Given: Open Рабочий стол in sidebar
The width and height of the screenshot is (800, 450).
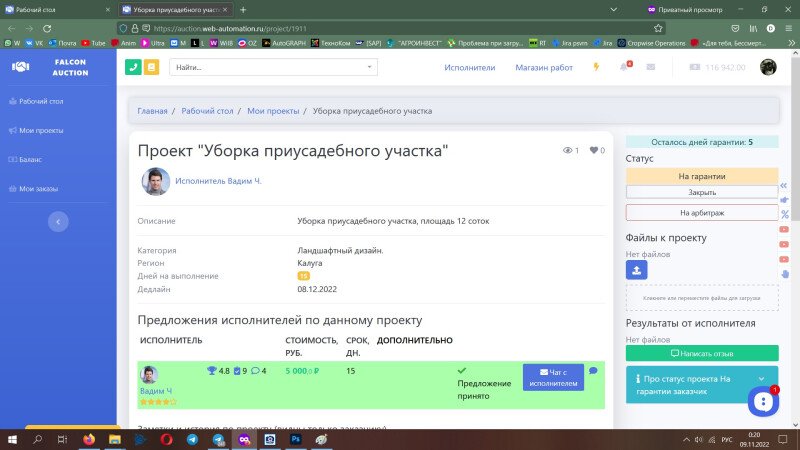Looking at the screenshot, I should 36,101.
